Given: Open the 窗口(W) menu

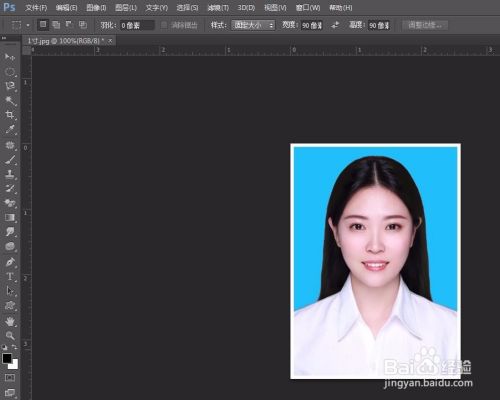Looking at the screenshot, I should pos(308,8).
